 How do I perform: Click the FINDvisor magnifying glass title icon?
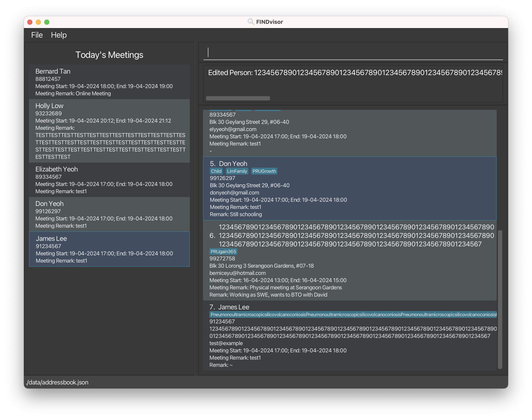click(251, 22)
